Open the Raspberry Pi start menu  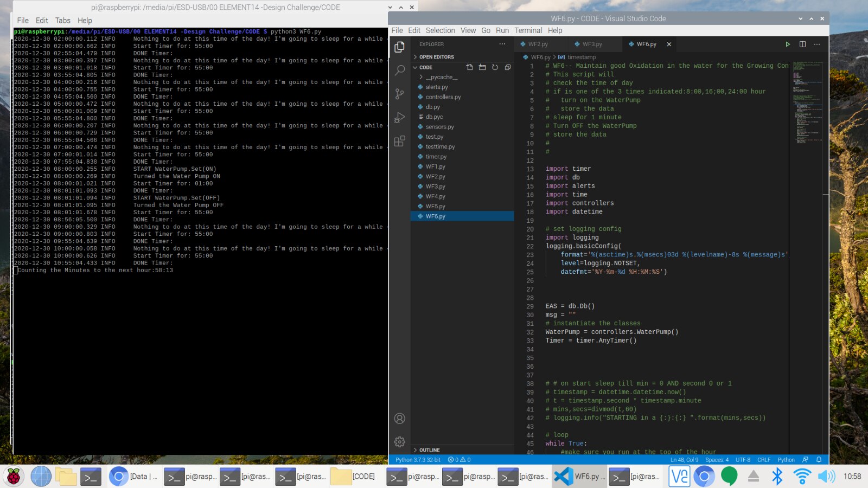14,477
